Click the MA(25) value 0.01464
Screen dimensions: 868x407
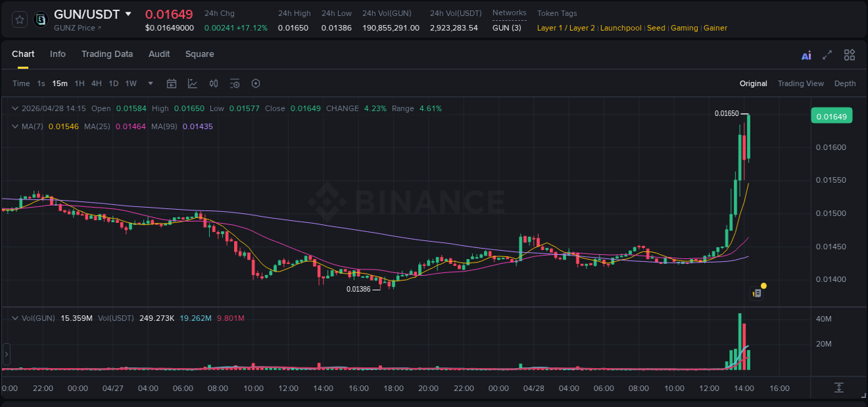[131, 126]
